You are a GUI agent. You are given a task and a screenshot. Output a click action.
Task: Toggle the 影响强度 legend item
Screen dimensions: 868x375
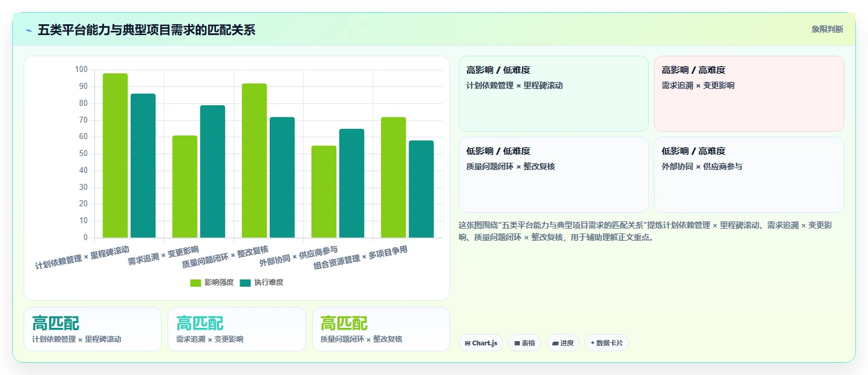tap(212, 282)
